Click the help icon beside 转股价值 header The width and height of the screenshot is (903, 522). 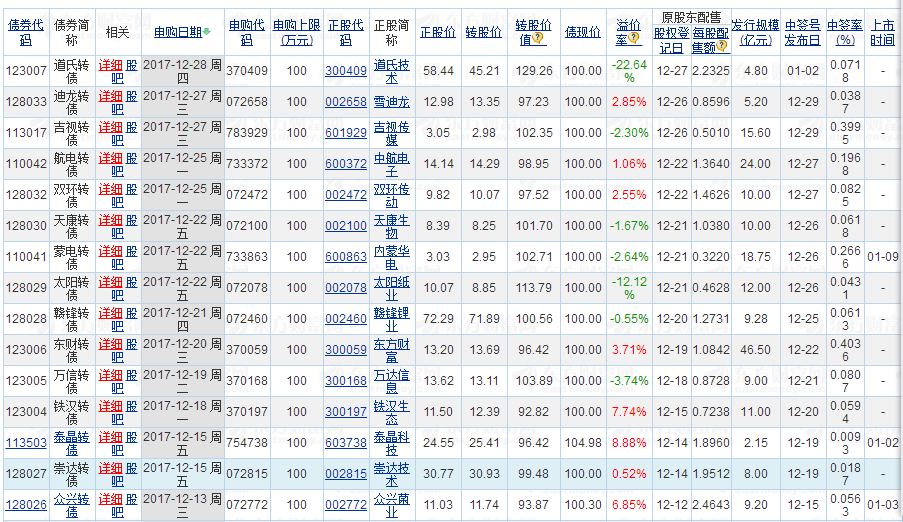(538, 39)
